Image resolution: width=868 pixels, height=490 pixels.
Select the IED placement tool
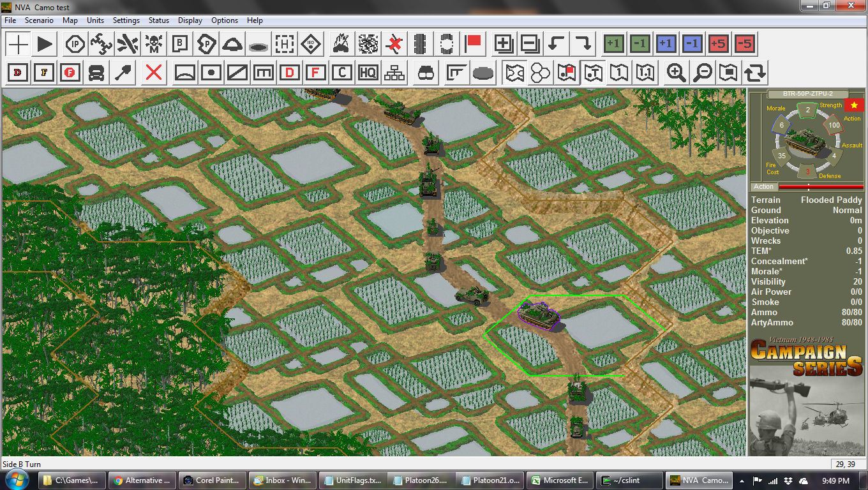coord(311,45)
